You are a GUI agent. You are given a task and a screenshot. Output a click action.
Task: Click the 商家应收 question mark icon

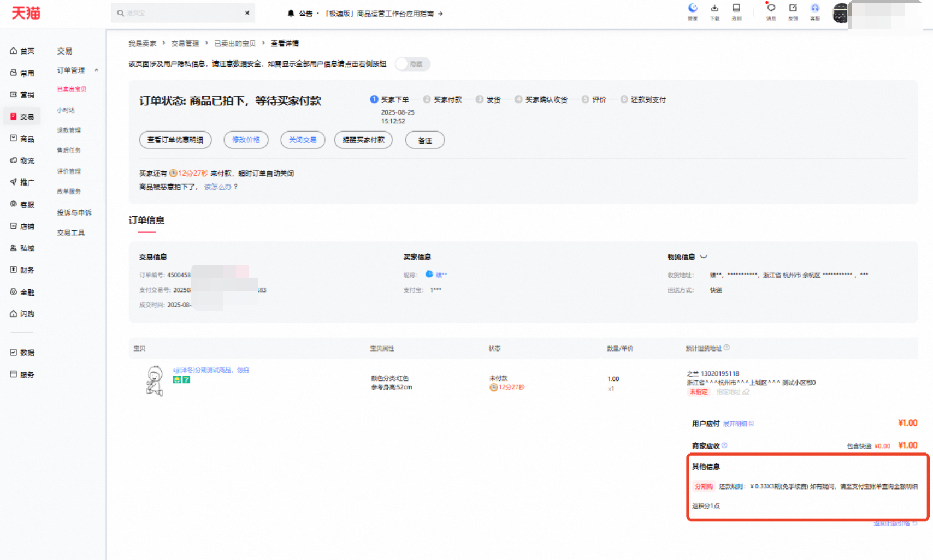pyautogui.click(x=724, y=445)
